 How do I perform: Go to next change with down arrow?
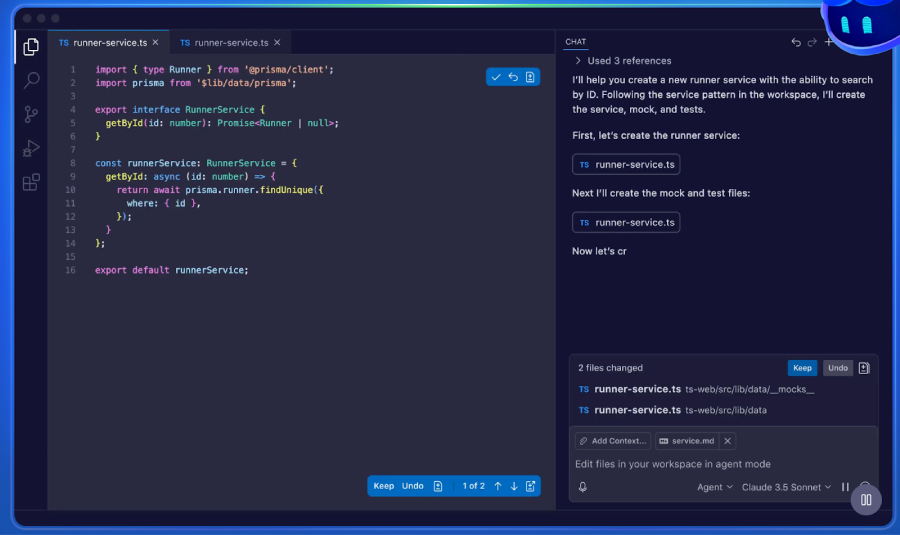pyautogui.click(x=514, y=486)
